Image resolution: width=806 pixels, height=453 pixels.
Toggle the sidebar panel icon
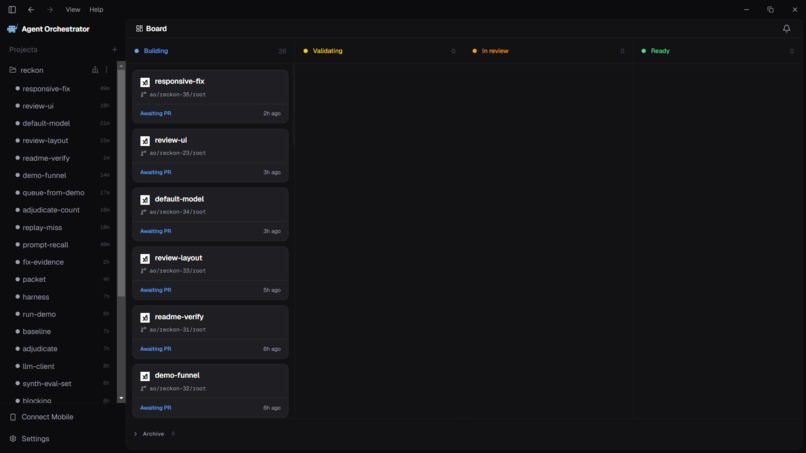(x=12, y=9)
